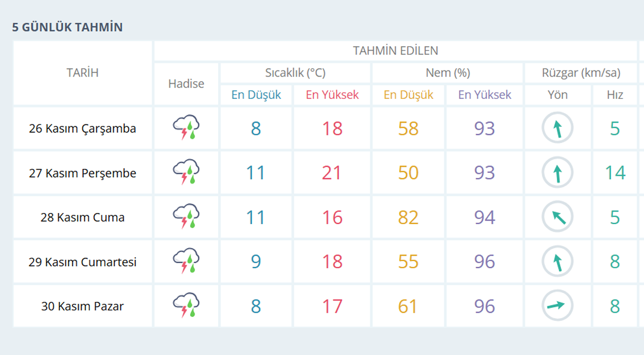The width and height of the screenshot is (644, 355).
Task: Click the thunderstorm icon for 26 Kasım Çarşamba
Action: [x=186, y=128]
